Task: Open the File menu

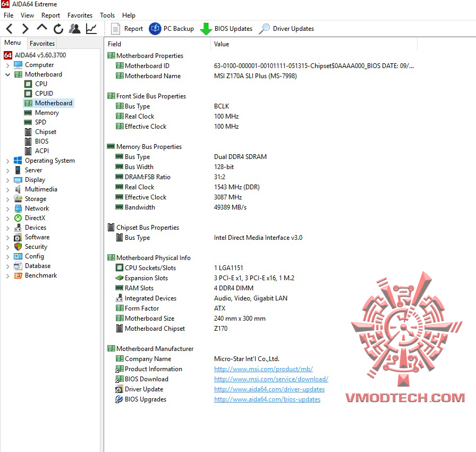Action: click(x=8, y=15)
